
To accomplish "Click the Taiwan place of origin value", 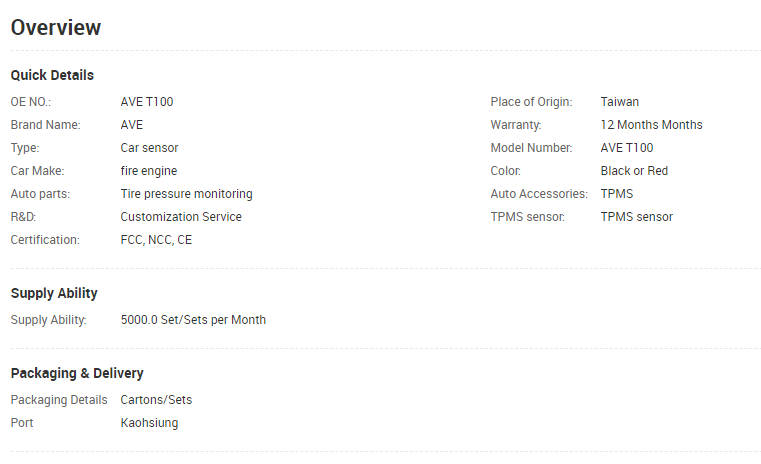I will tap(619, 102).
